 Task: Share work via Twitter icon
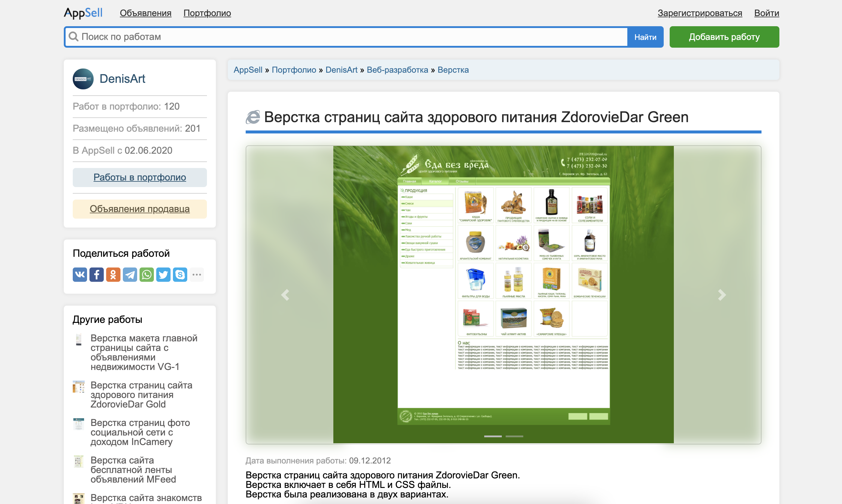163,274
